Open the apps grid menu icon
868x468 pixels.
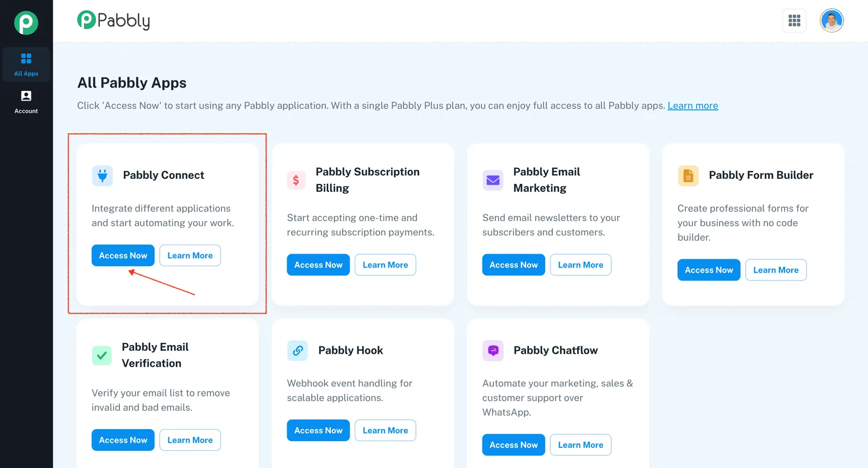pos(794,21)
